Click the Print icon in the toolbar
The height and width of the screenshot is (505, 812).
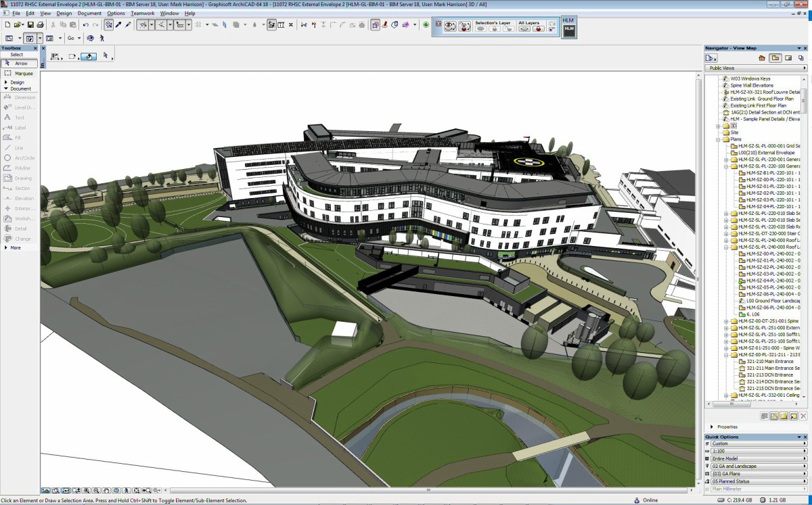41,25
